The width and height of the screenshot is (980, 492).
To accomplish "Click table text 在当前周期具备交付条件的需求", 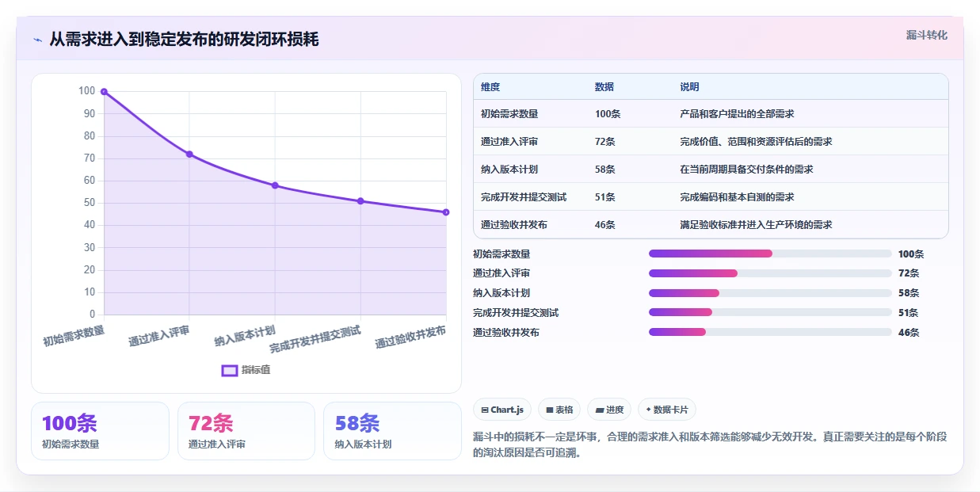I will (x=746, y=170).
